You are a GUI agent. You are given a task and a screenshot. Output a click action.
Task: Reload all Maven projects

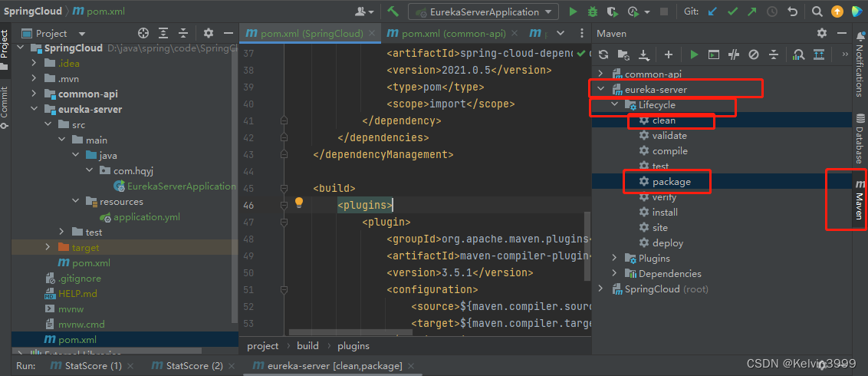tap(603, 54)
